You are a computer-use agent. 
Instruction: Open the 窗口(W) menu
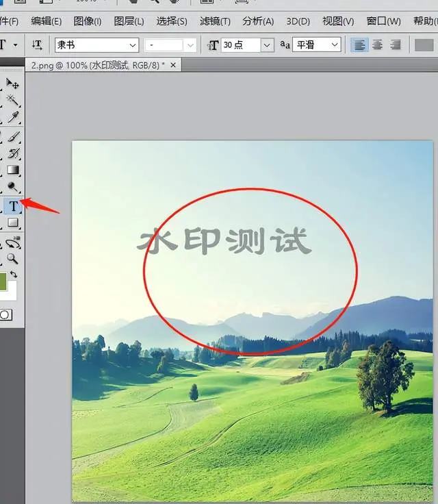(x=383, y=21)
